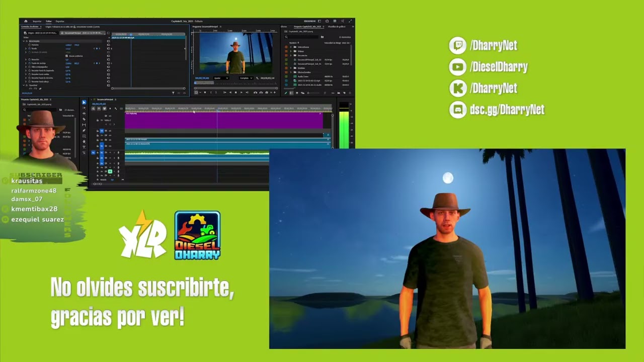
Task: Click subscriber name krausitas
Action: point(27,181)
